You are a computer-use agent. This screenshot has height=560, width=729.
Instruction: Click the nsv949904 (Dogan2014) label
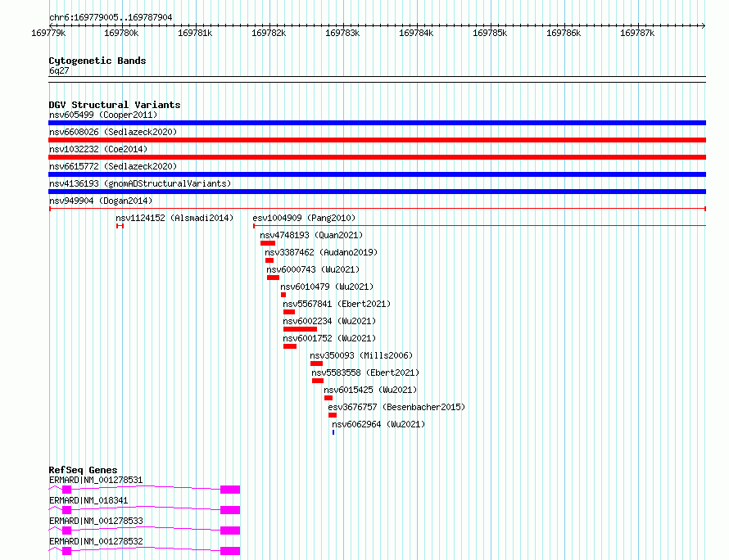(x=101, y=201)
